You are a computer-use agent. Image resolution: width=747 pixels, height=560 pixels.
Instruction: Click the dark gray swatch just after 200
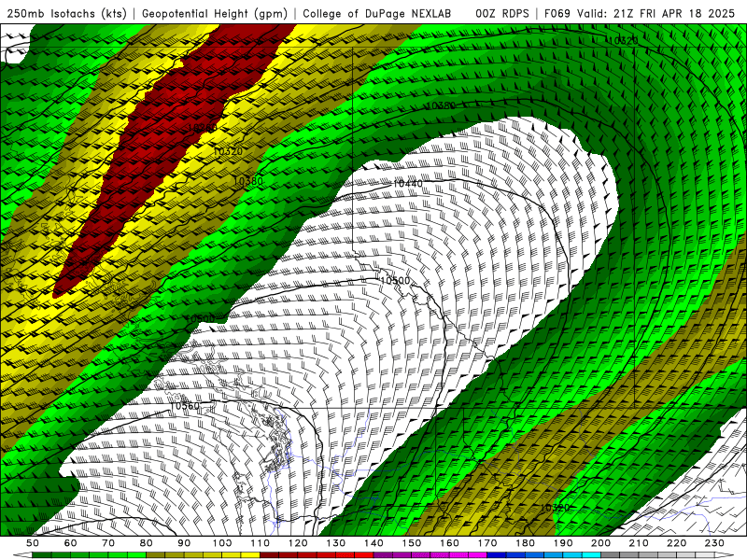pos(611,555)
